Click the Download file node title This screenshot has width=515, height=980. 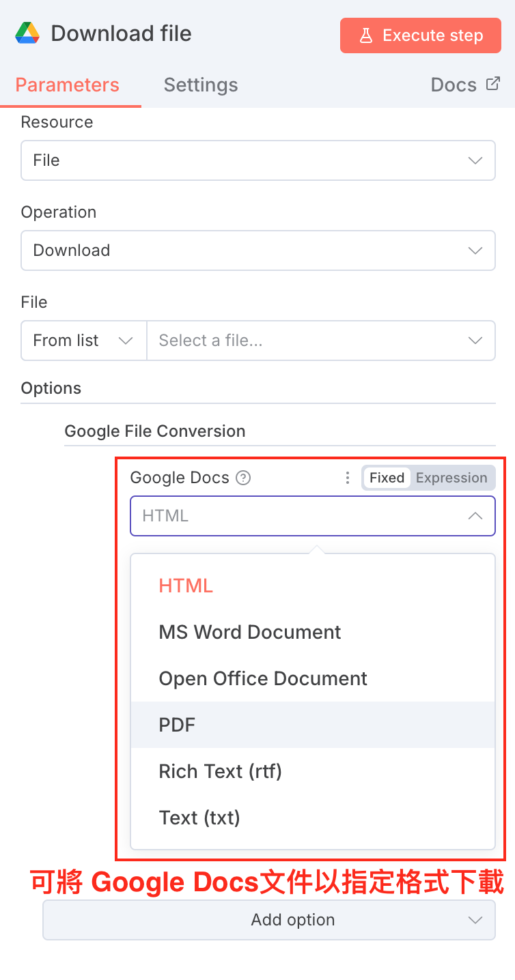tap(122, 33)
